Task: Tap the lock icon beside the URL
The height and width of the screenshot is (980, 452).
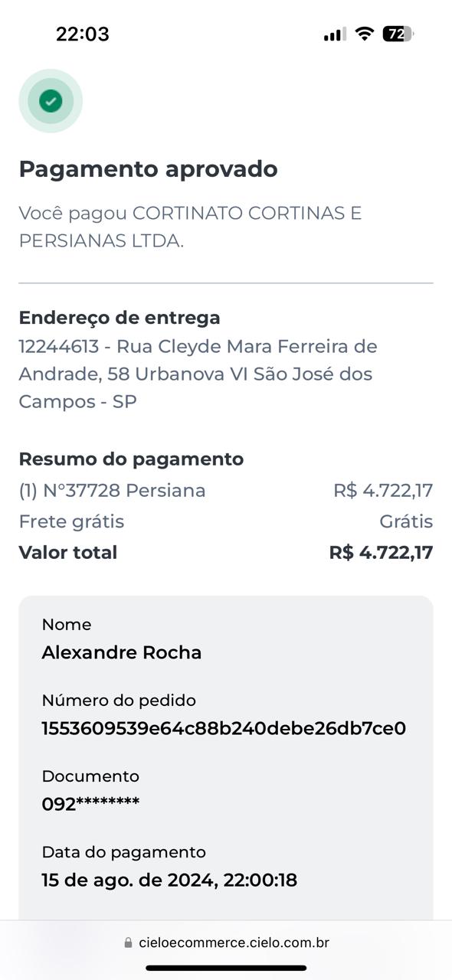Action: (x=128, y=943)
